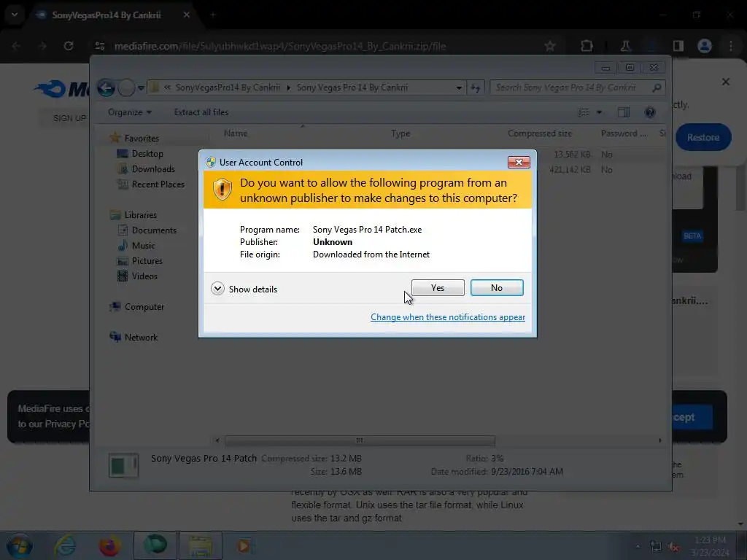Open Documents library in navigation pane
This screenshot has height=560, width=747.
(154, 230)
